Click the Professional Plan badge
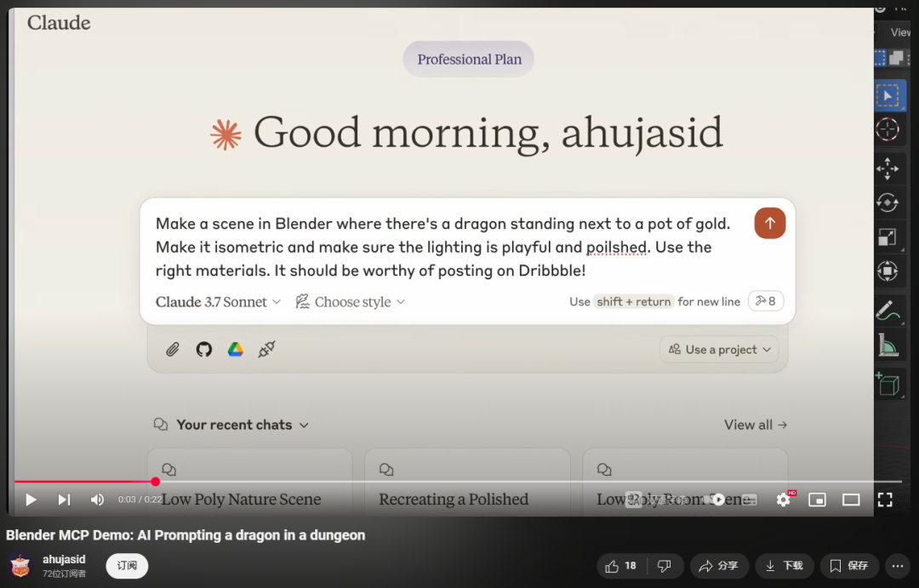919x588 pixels. click(469, 60)
